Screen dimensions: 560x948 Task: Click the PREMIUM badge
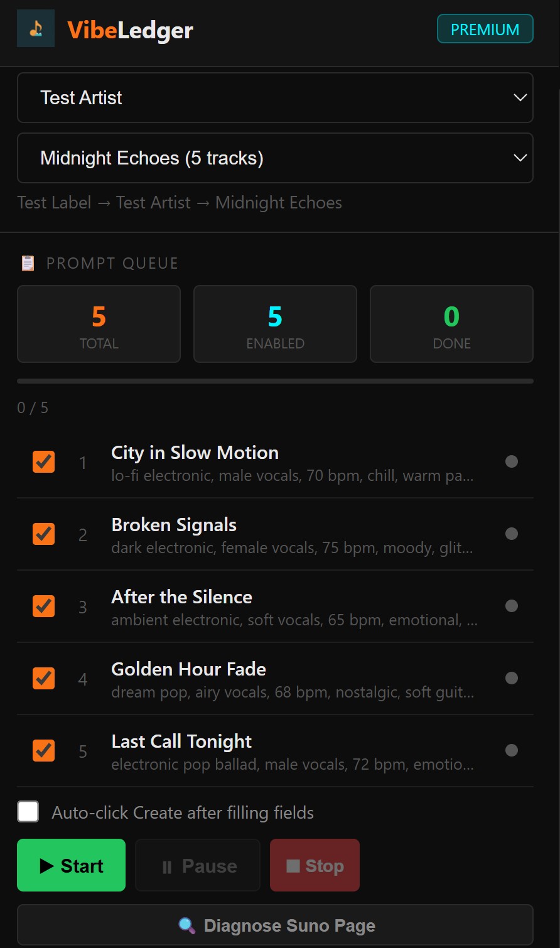pos(485,28)
